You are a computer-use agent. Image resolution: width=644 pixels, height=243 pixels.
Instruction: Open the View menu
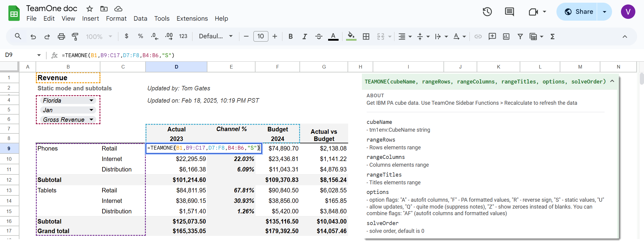click(x=68, y=19)
